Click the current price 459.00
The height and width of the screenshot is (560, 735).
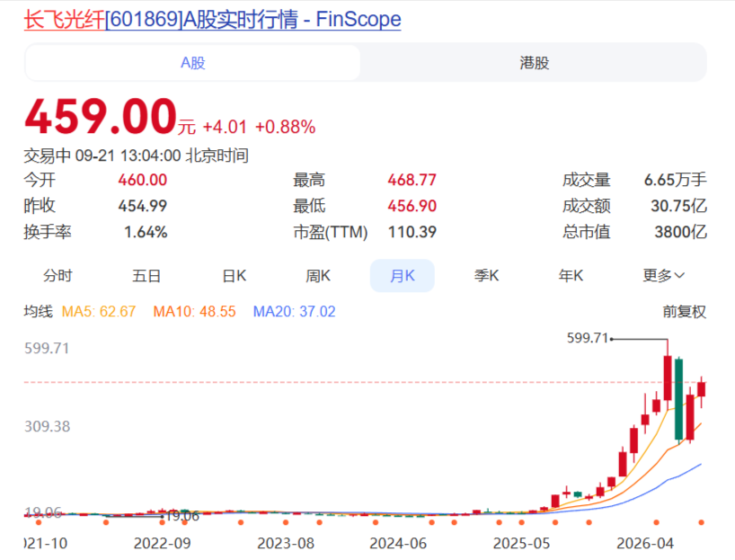[101, 116]
